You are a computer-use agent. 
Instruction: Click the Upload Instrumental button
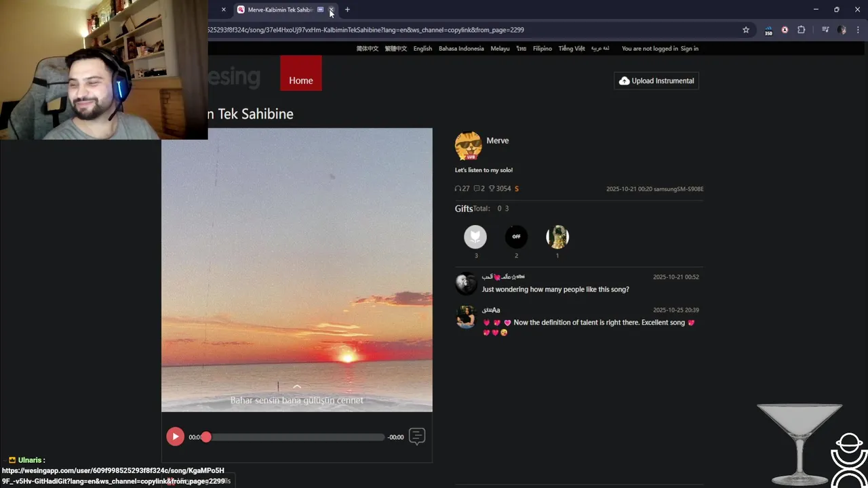(x=656, y=81)
